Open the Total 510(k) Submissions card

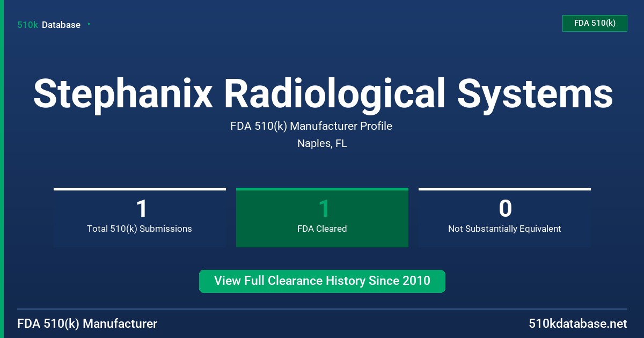140,217
